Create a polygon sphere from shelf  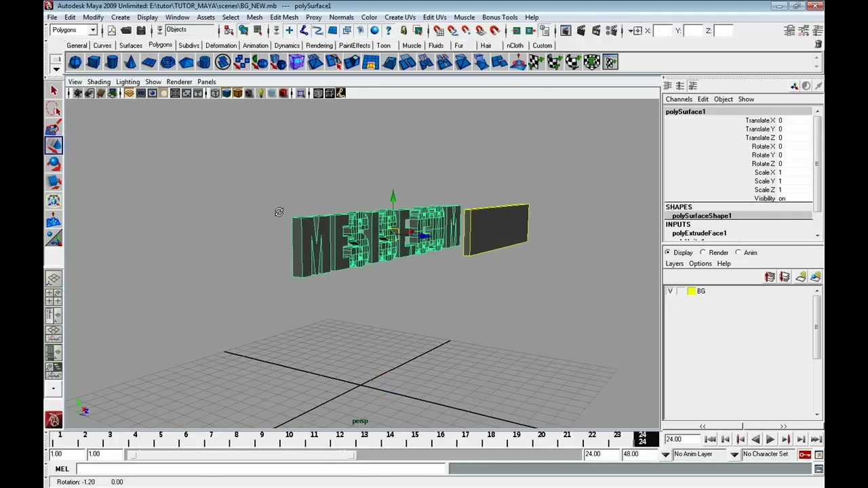75,62
